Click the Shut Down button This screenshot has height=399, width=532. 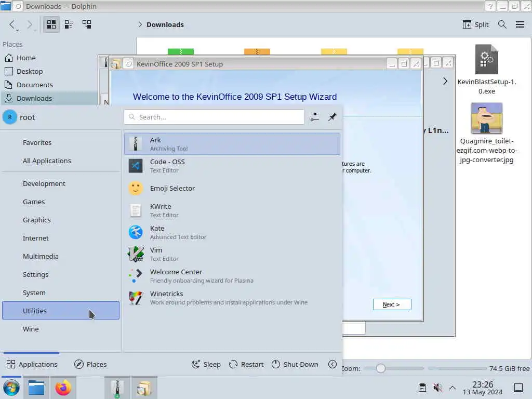point(295,364)
